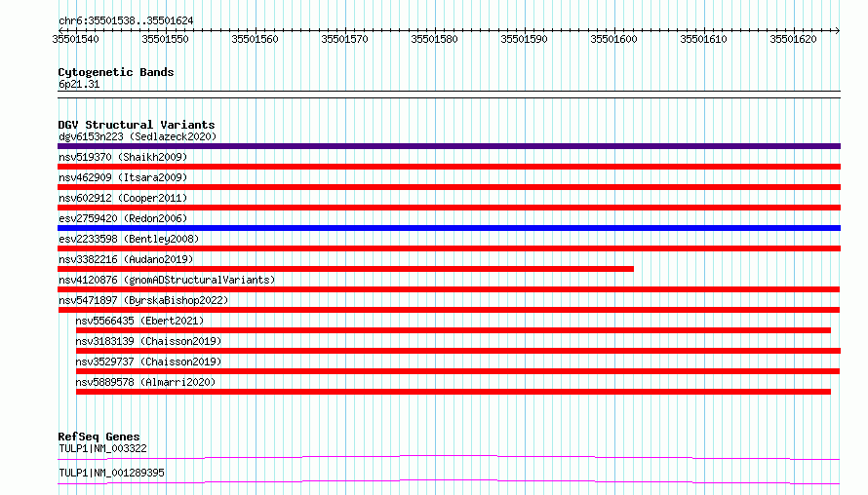Click ruler position 35501590
Viewport: 868px width, 495px height.
pos(524,39)
